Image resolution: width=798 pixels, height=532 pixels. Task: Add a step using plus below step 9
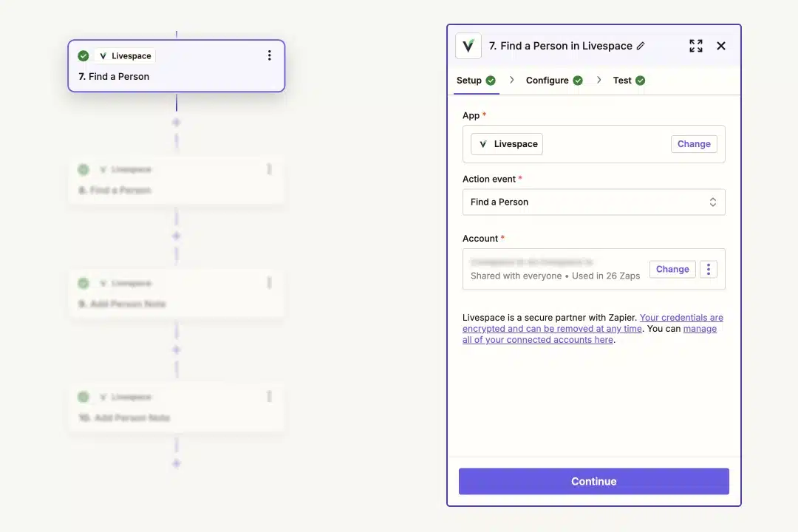[x=176, y=349]
